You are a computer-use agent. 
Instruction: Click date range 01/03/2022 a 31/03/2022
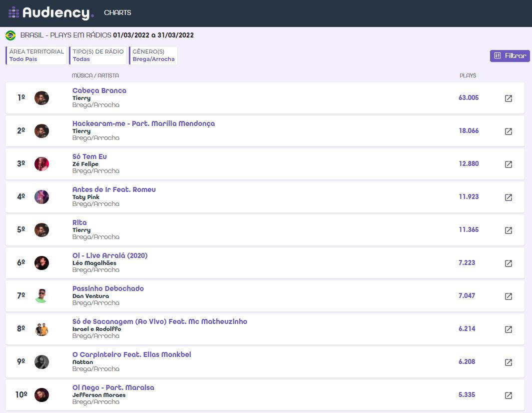click(x=153, y=35)
